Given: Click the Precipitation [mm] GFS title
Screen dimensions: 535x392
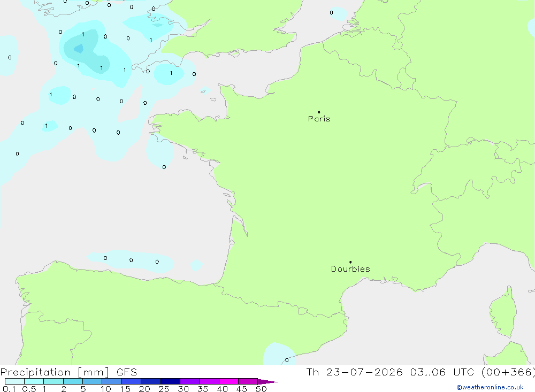Looking at the screenshot, I should [68, 372].
